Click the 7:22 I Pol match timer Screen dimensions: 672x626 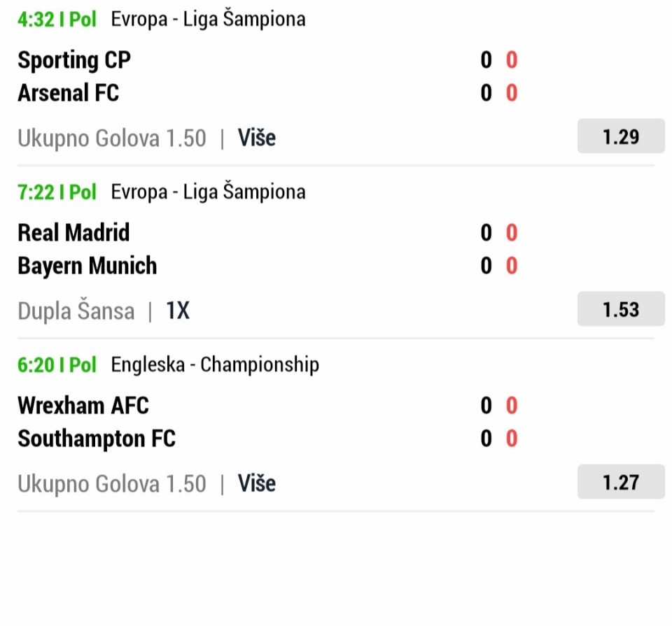[x=57, y=192]
